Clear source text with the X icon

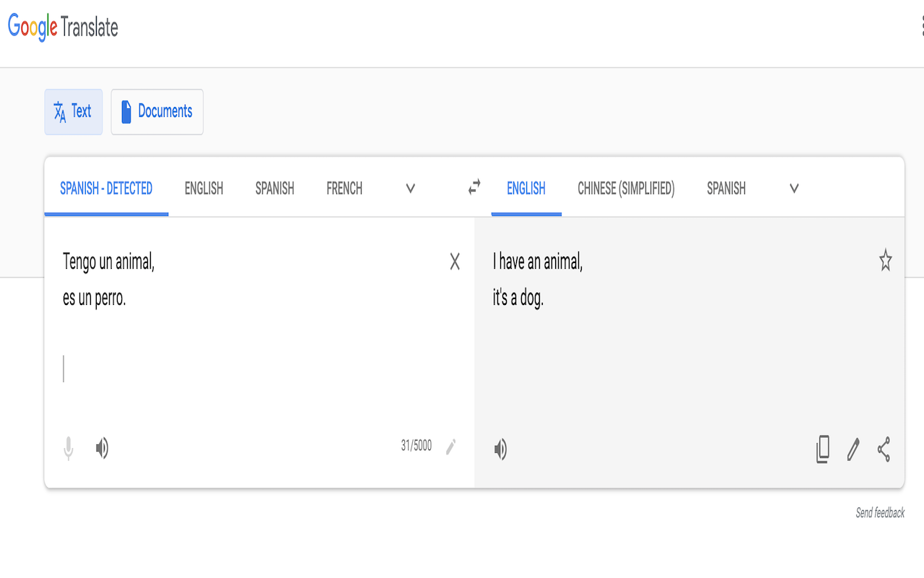pos(455,262)
